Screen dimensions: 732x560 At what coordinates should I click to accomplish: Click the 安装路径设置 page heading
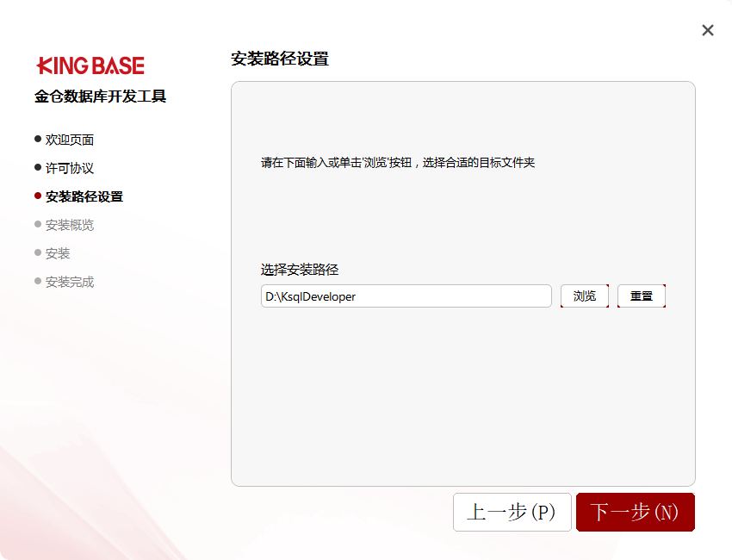pos(280,59)
